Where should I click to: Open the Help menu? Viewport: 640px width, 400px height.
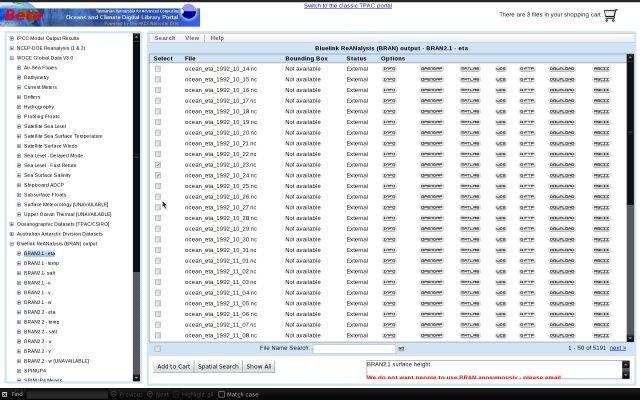coord(217,38)
